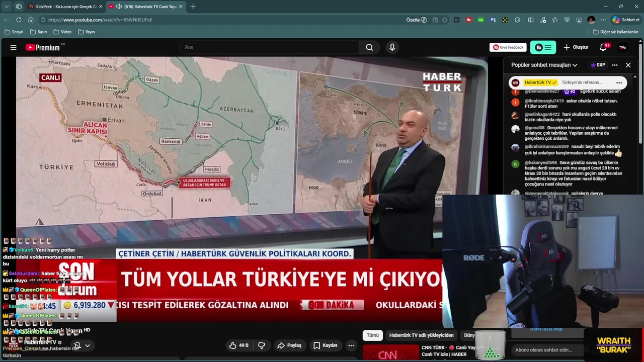Open Habertürk TV channel name link
The width and height of the screenshot is (644, 362).
[x=40, y=342]
